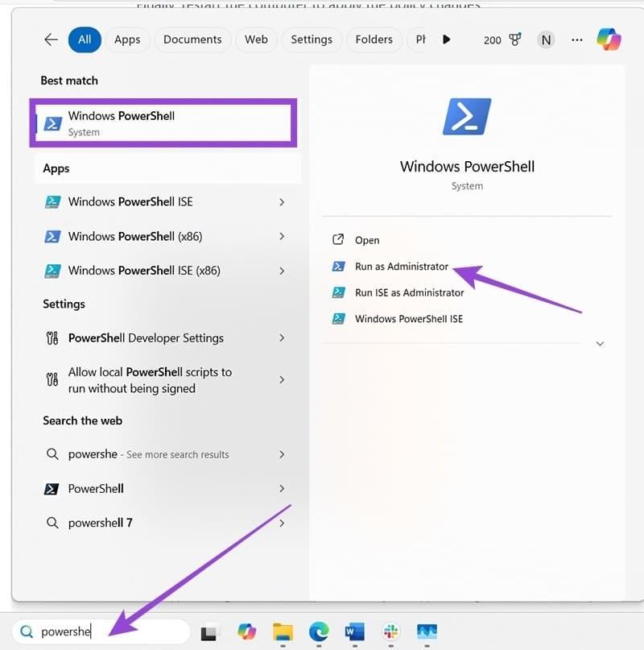The width and height of the screenshot is (644, 650).
Task: Expand the powershell 7 result chevron
Action: point(282,524)
